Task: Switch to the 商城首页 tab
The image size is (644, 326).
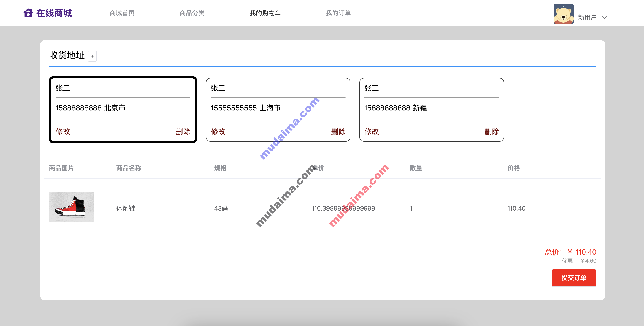Action: click(x=122, y=13)
